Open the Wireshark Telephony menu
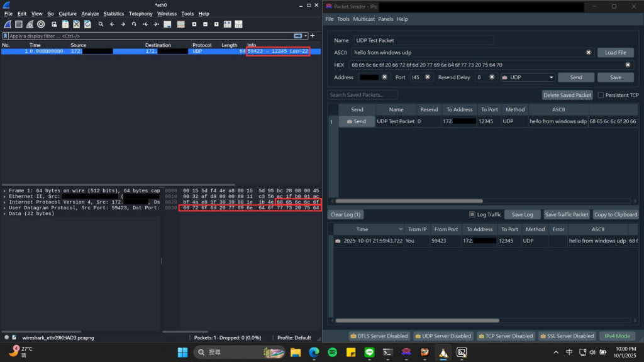The image size is (644, 362). pos(140,14)
